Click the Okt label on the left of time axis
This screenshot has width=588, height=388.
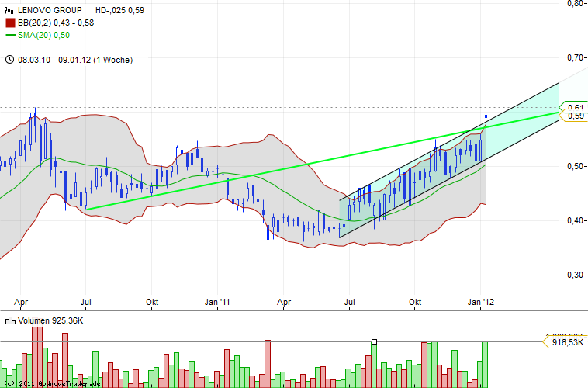click(153, 302)
